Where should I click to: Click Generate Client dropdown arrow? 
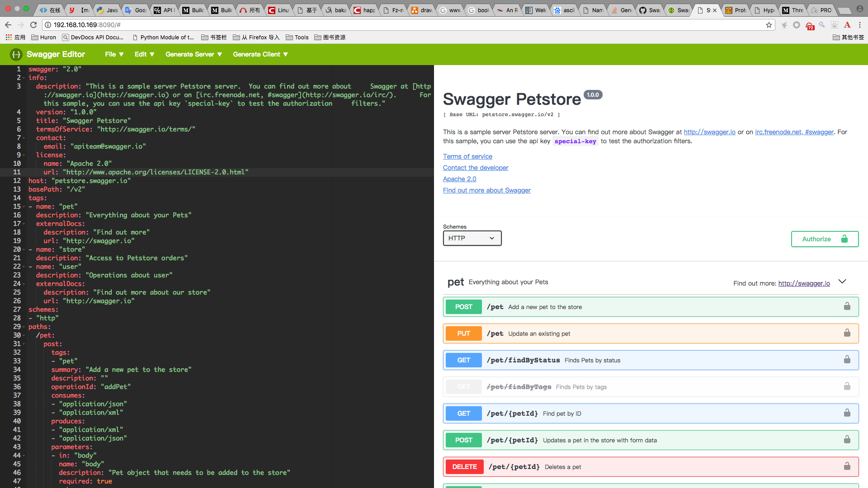click(x=286, y=54)
